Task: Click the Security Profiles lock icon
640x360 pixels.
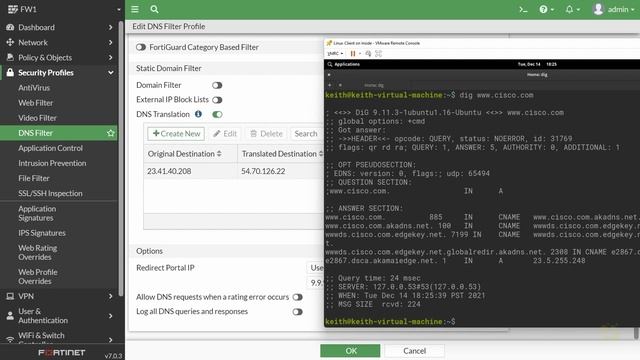Action: [x=10, y=73]
